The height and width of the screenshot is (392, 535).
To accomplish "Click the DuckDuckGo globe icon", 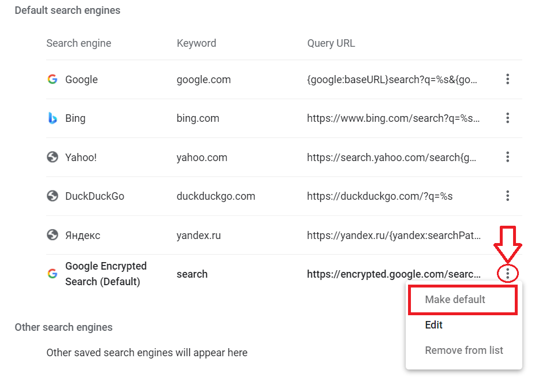I will coord(53,196).
